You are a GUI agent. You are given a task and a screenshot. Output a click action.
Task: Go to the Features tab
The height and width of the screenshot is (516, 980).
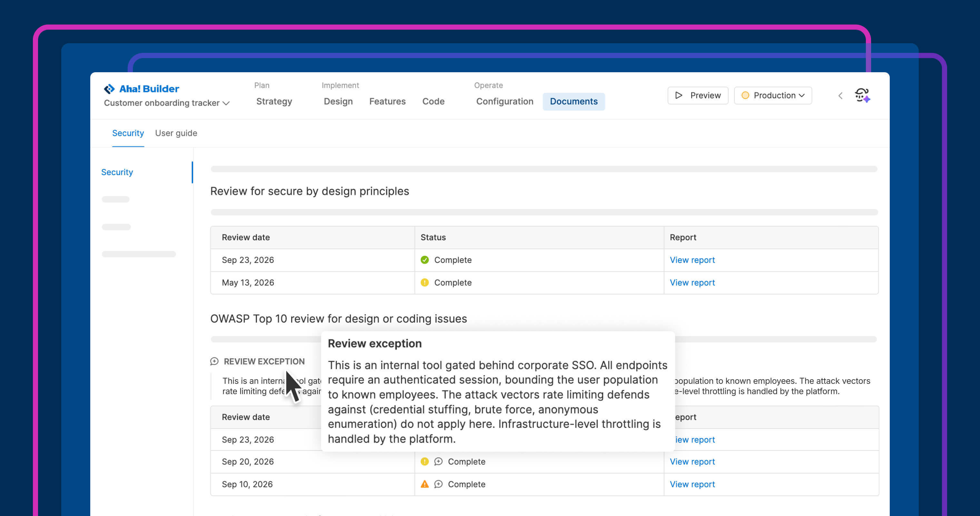[x=387, y=101]
